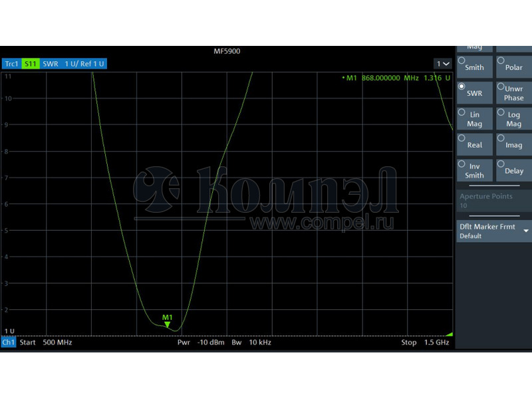The image size is (532, 399).
Task: Click the M1 marker triangle on trace
Action: [167, 325]
